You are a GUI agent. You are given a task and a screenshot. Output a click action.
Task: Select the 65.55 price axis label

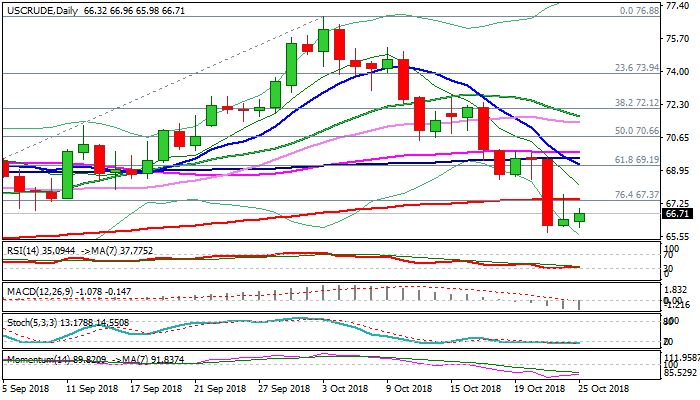pyautogui.click(x=677, y=236)
